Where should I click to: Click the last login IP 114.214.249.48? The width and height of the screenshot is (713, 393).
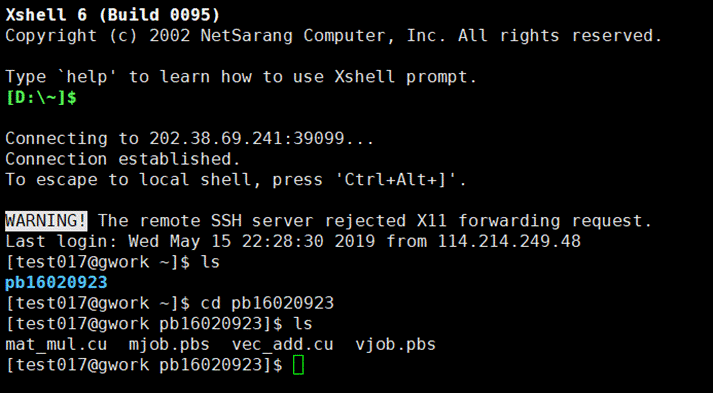(x=509, y=241)
